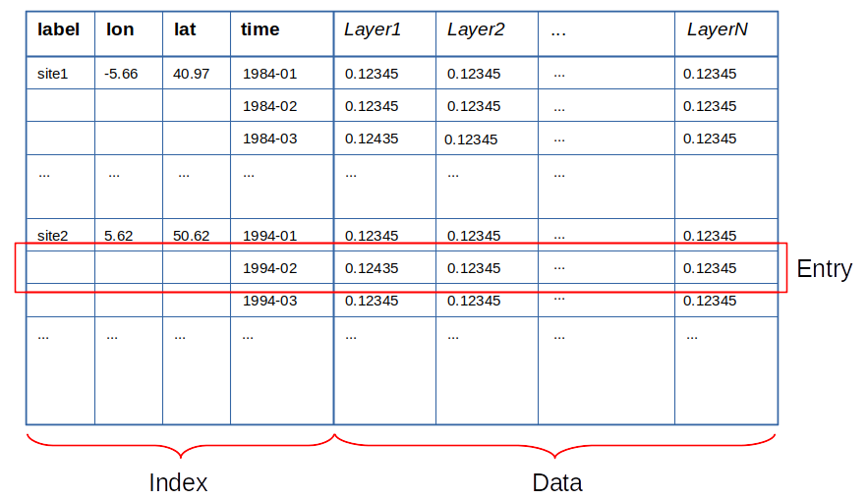
Task: Select the Layer2 value in the 1994-01 row
Action: tap(474, 236)
